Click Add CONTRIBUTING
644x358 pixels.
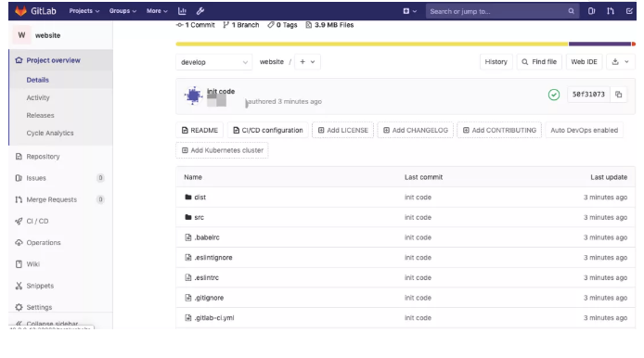click(499, 130)
